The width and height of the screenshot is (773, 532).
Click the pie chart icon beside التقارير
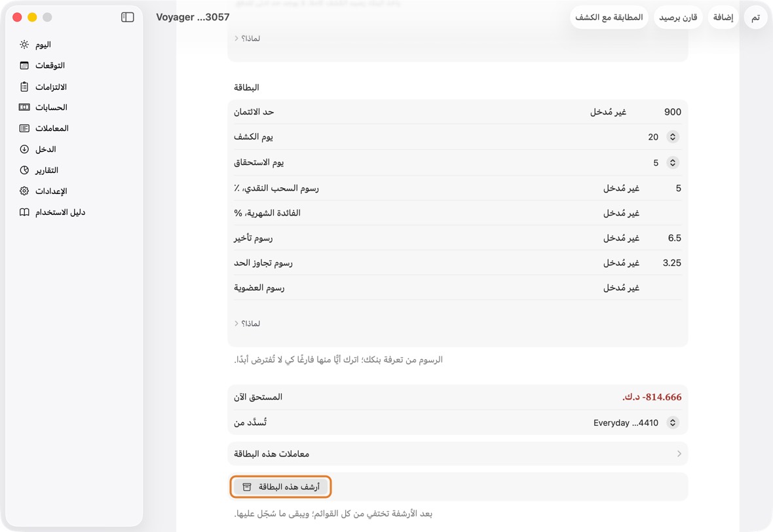point(24,170)
